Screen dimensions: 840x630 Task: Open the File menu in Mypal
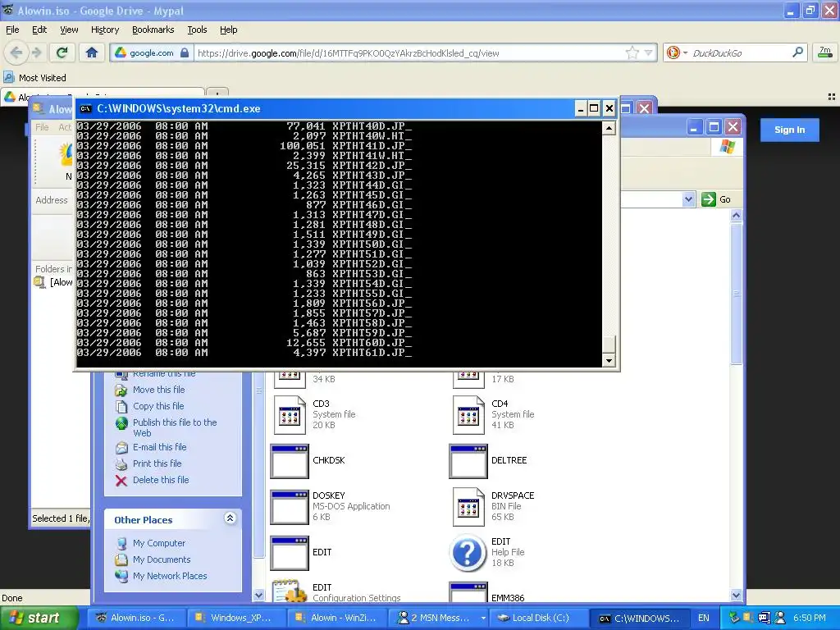click(12, 30)
